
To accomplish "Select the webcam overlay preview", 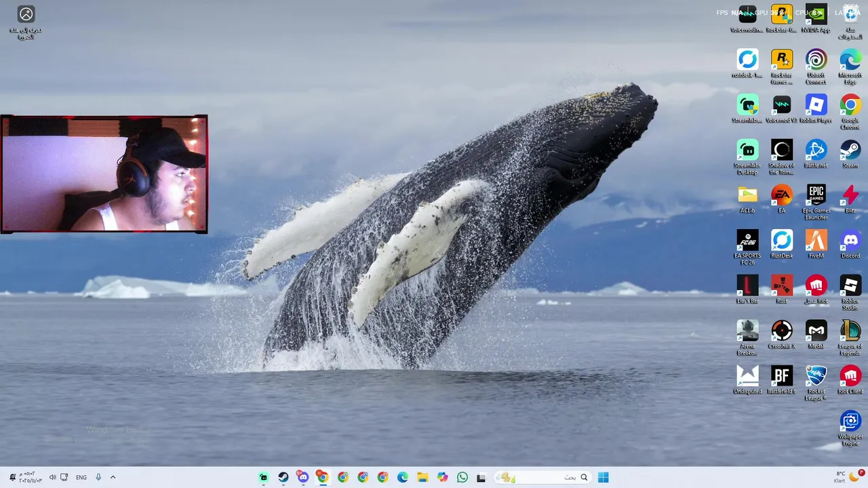I will 104,174.
